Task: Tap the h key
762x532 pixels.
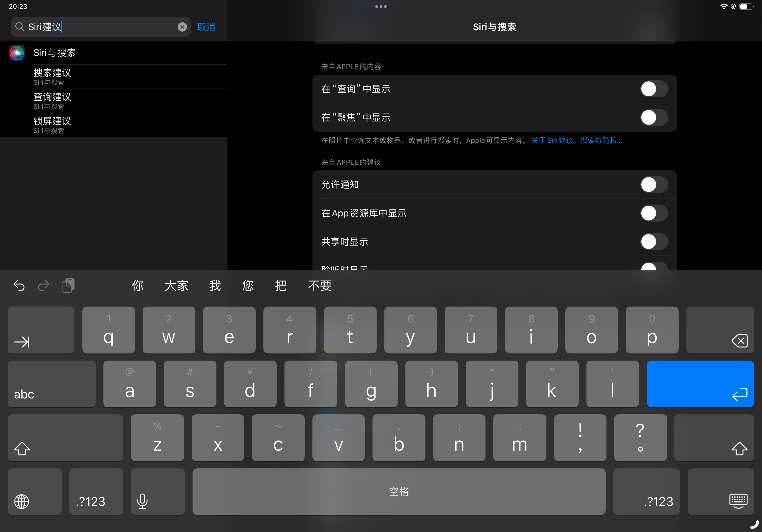Action: (x=432, y=384)
